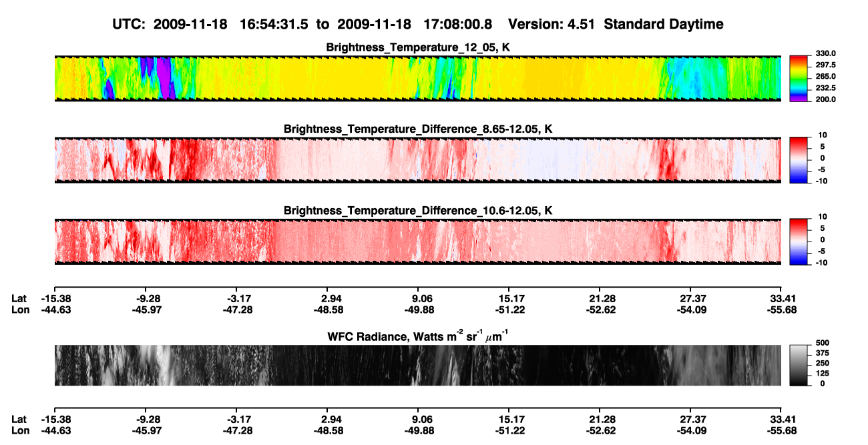Click the 125 tick on WFC Radiance colorbar

[822, 374]
